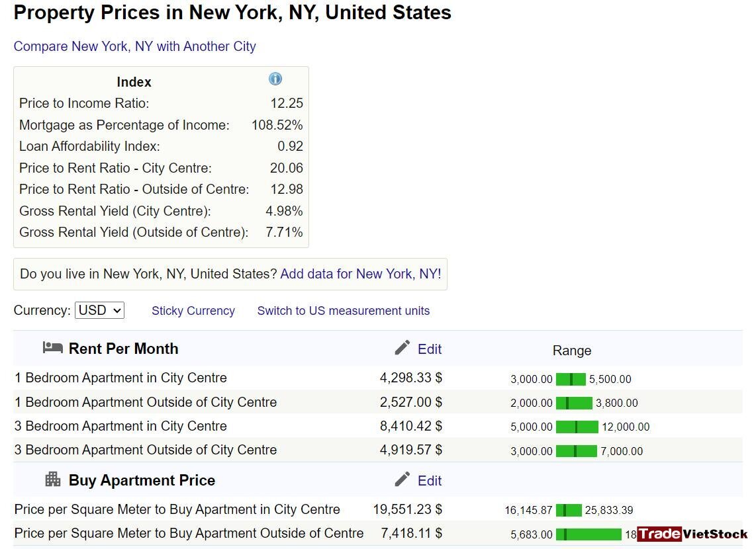Click the price 7,418.11 $
Image resolution: width=756 pixels, height=549 pixels.
pos(411,533)
